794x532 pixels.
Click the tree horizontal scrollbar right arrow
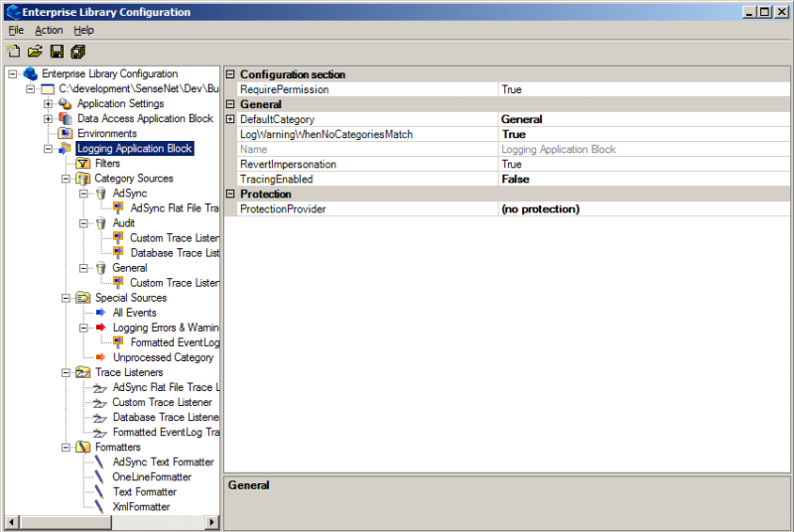point(212,522)
